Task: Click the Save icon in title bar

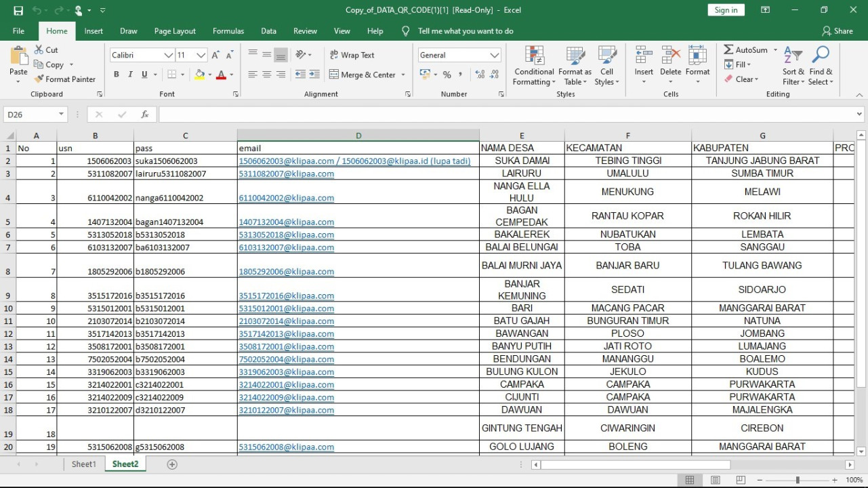Action: (18, 10)
